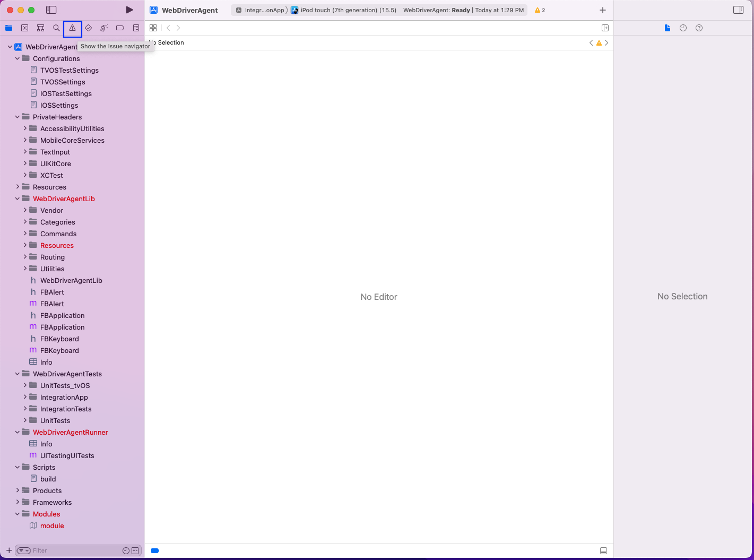The height and width of the screenshot is (560, 754).
Task: Expand the XCTest folder
Action: 25,175
